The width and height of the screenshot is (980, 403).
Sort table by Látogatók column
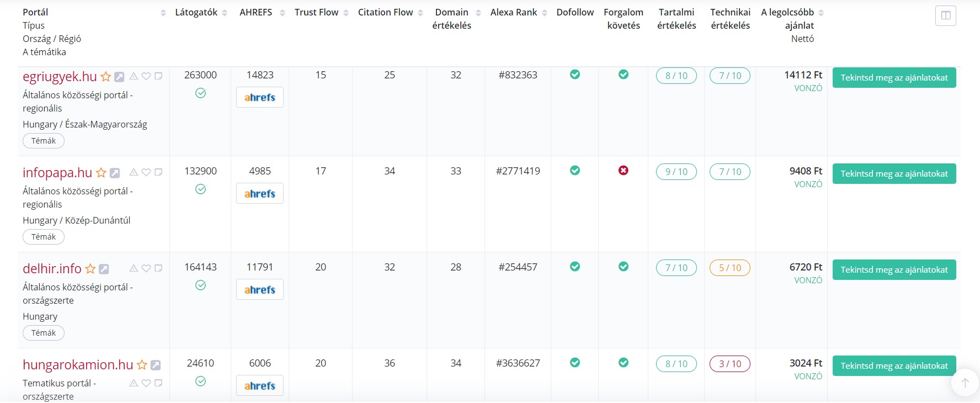point(225,13)
